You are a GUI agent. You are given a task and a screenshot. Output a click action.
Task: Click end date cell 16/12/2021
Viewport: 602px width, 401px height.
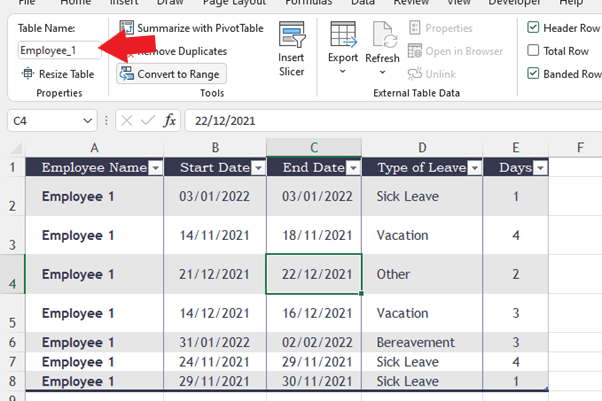coord(314,313)
